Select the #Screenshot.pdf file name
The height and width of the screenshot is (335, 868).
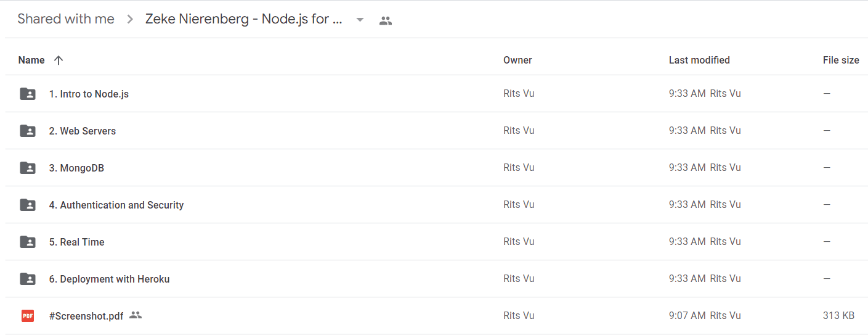click(86, 316)
